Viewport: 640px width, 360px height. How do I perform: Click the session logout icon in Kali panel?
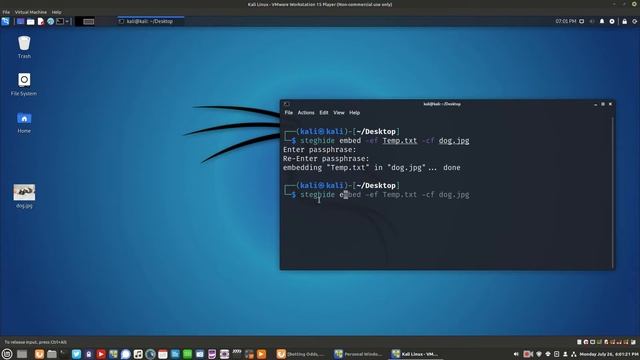635,21
